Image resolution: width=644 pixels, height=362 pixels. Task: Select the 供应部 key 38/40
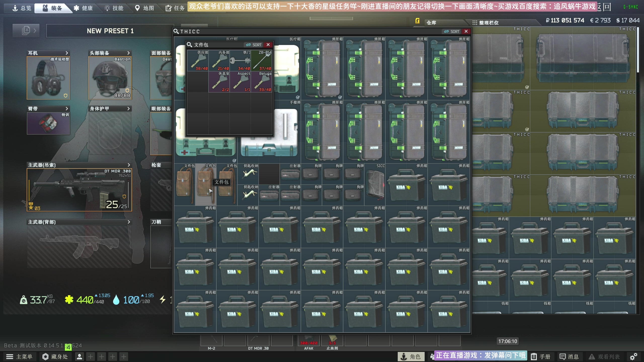198,60
